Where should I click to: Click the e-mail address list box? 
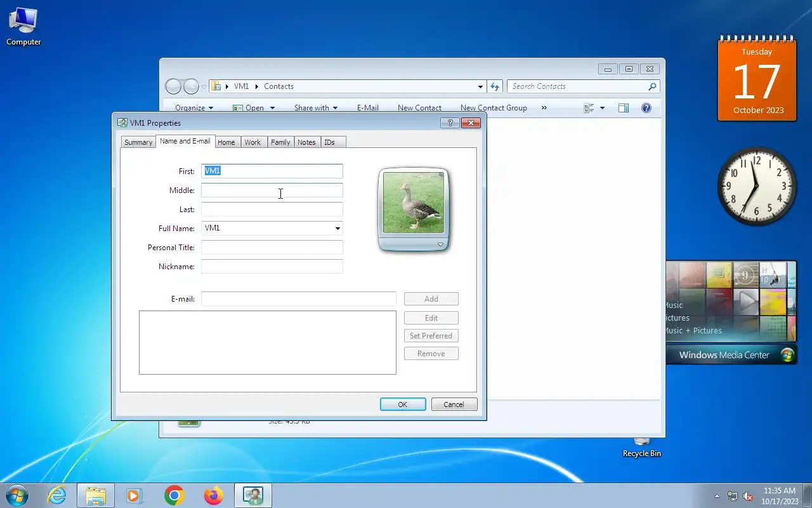pyautogui.click(x=268, y=342)
